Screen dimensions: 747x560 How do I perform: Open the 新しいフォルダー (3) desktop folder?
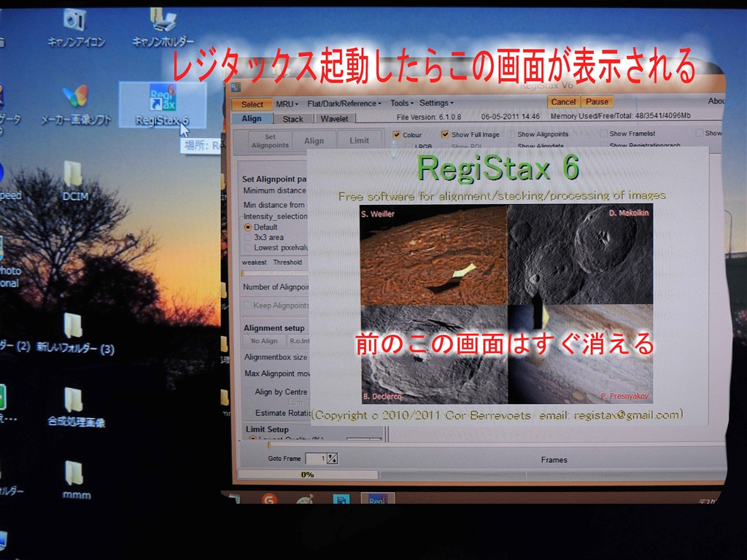click(x=75, y=332)
